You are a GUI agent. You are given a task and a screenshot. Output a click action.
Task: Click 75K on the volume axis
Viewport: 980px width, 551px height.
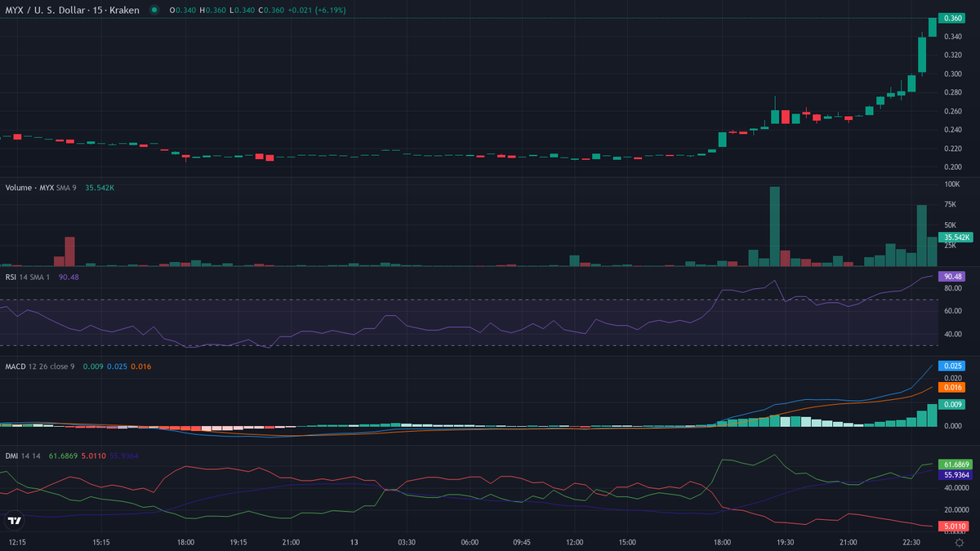tap(950, 206)
